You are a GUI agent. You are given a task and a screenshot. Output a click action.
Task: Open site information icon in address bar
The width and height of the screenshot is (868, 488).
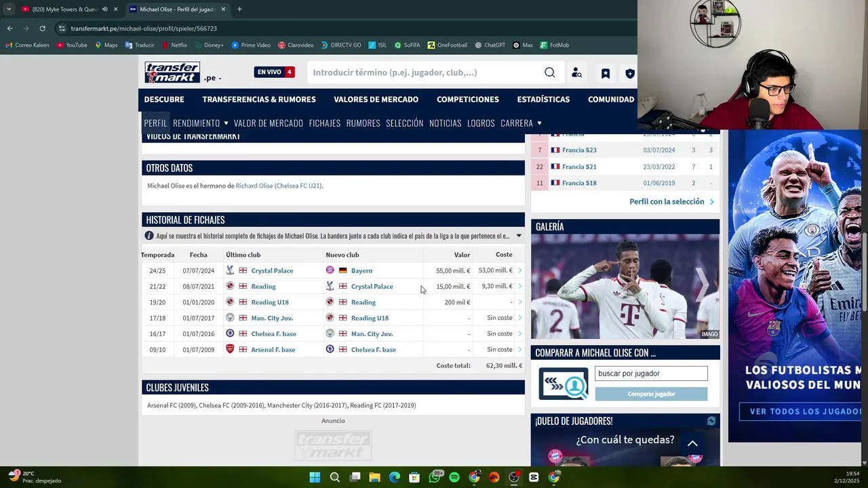coord(62,28)
